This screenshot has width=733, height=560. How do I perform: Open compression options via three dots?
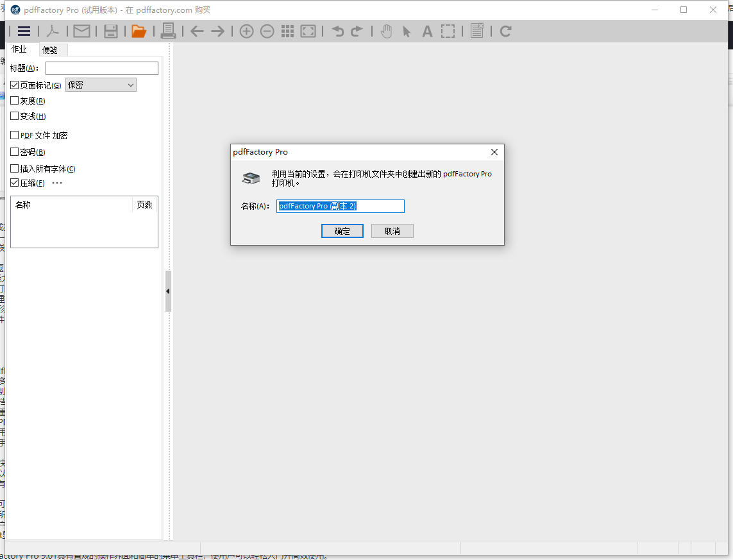(57, 183)
